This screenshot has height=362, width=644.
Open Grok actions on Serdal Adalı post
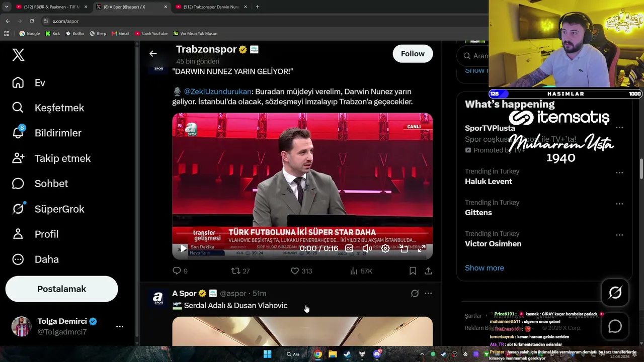point(415,293)
